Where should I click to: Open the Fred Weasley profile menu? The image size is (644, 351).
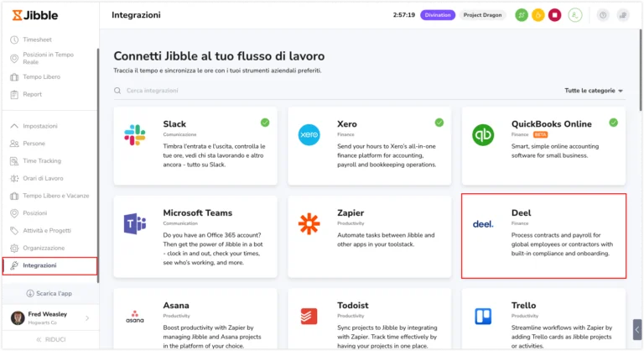[49, 317]
